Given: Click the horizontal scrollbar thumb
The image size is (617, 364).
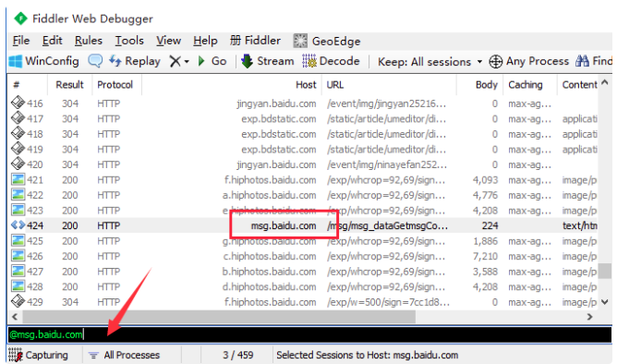Looking at the screenshot, I should pos(219,317).
